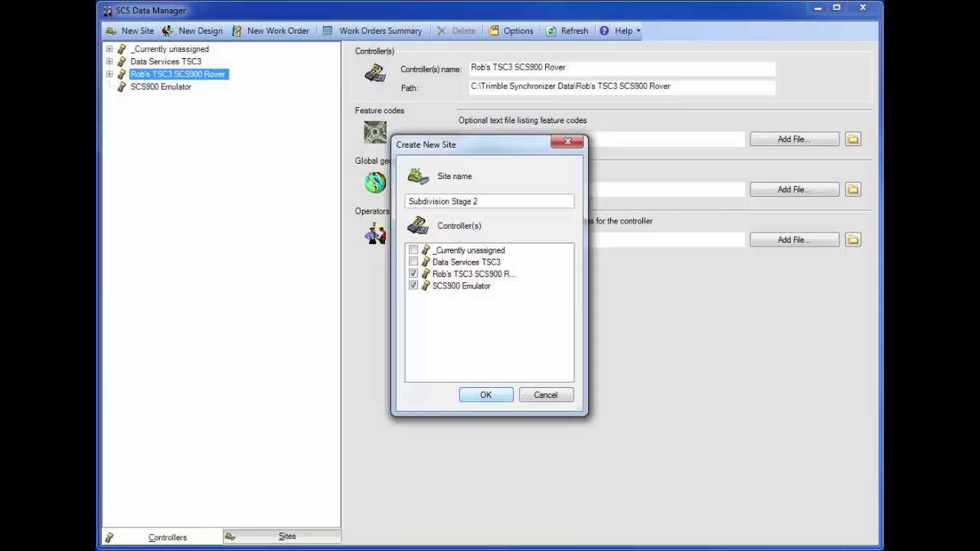The height and width of the screenshot is (551, 980).
Task: Expand Rob's TSC3 SCS900 Rover tree node
Action: coord(109,74)
